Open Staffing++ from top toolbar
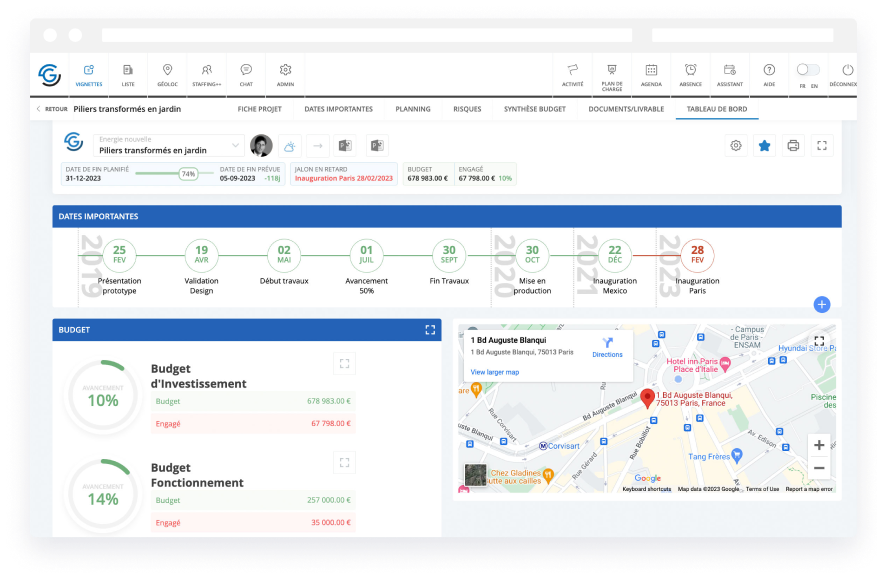The width and height of the screenshot is (877, 580). point(206,74)
